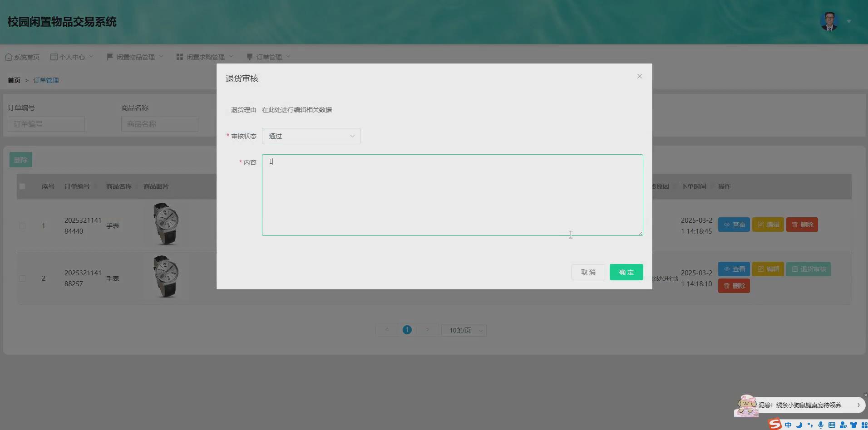The image size is (868, 430).
Task: Click inside the 内容 text area
Action: [452, 195]
